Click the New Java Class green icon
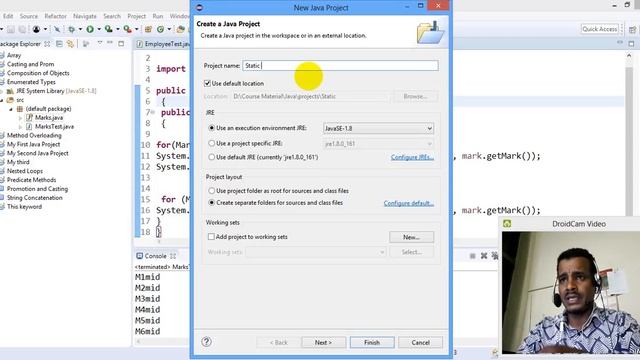The image size is (640, 360). pyautogui.click(x=161, y=29)
